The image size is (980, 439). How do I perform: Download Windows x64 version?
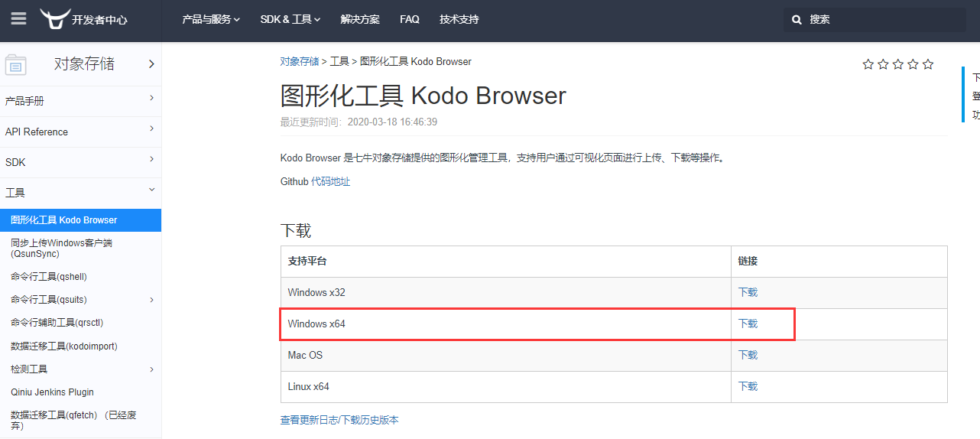pos(748,324)
